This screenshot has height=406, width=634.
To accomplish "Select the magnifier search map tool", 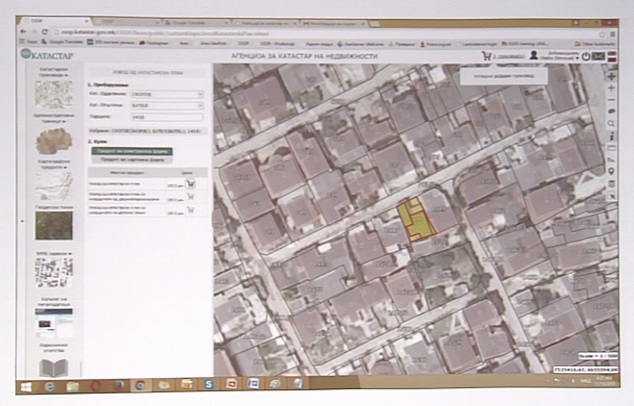I will coord(611,123).
